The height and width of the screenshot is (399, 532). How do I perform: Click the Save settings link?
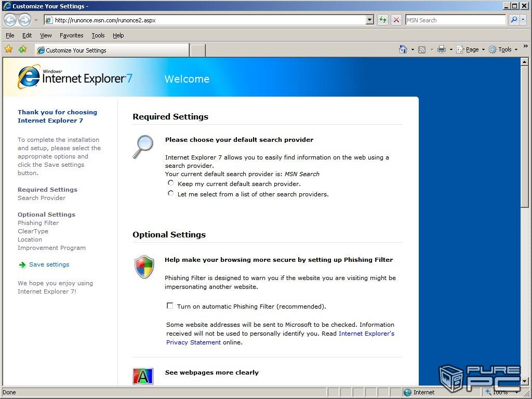[x=49, y=264]
